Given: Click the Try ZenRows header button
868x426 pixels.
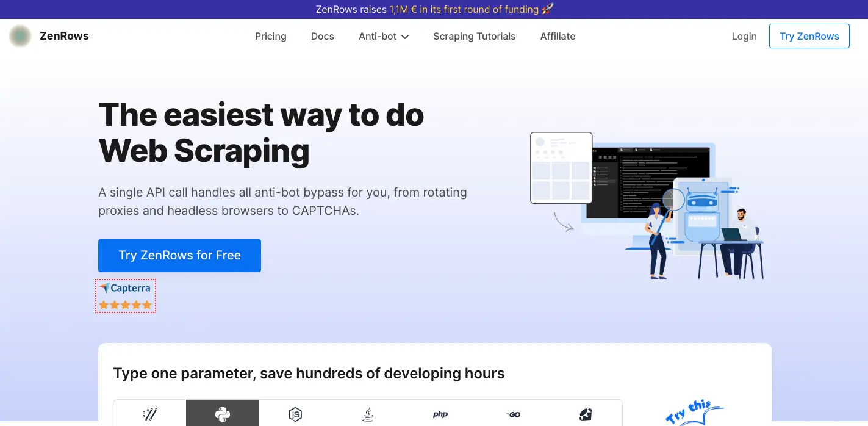Looking at the screenshot, I should (809, 36).
